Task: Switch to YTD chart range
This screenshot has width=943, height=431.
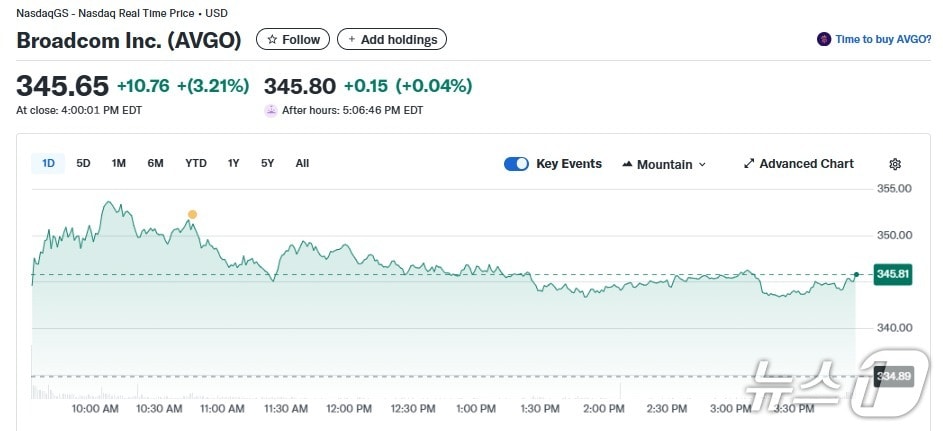Action: 196,163
